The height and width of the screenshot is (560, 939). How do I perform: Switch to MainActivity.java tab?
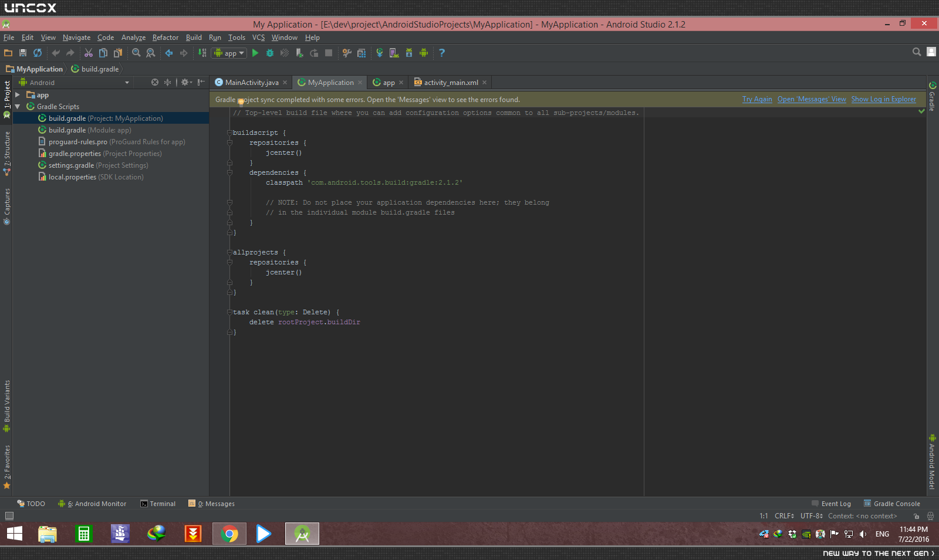(251, 83)
